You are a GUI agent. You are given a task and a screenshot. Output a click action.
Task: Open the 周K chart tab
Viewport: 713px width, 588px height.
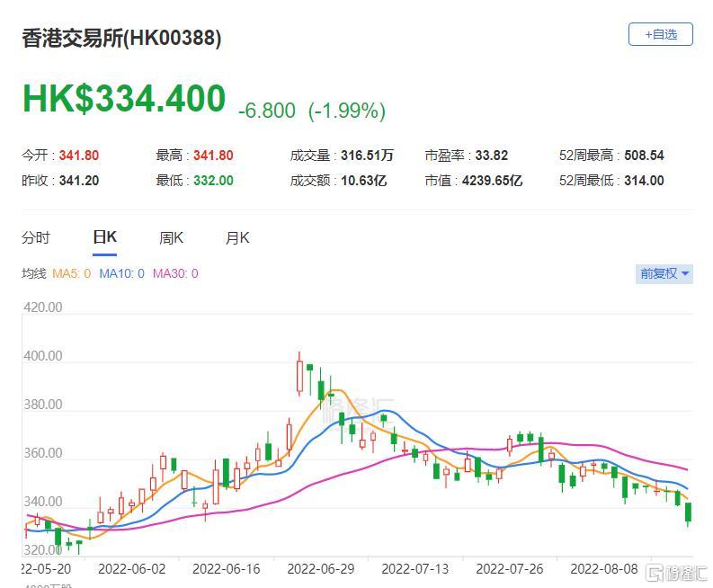click(x=171, y=238)
